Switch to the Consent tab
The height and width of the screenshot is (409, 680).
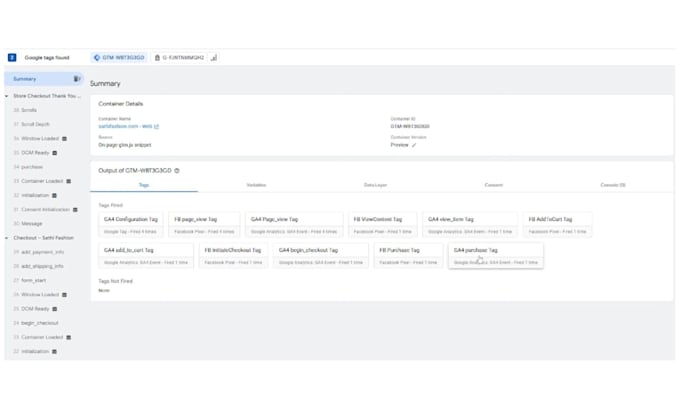coord(494,185)
